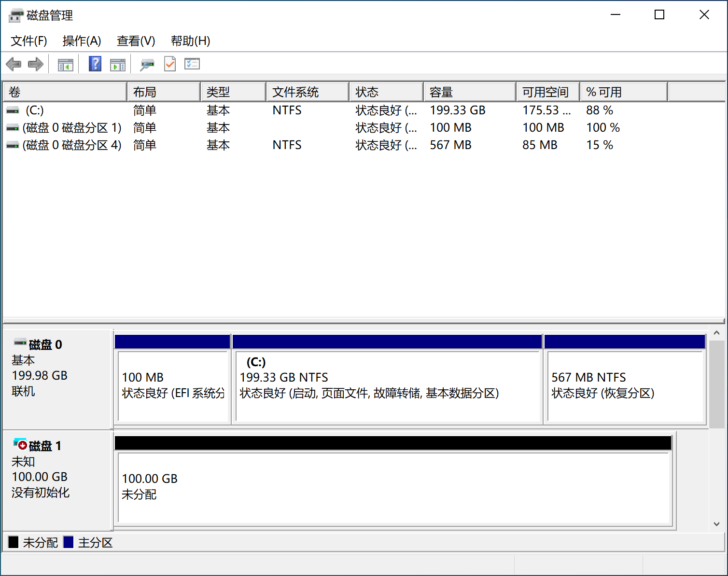Click the checkmark document toolbar icon
728x576 pixels.
coord(169,64)
